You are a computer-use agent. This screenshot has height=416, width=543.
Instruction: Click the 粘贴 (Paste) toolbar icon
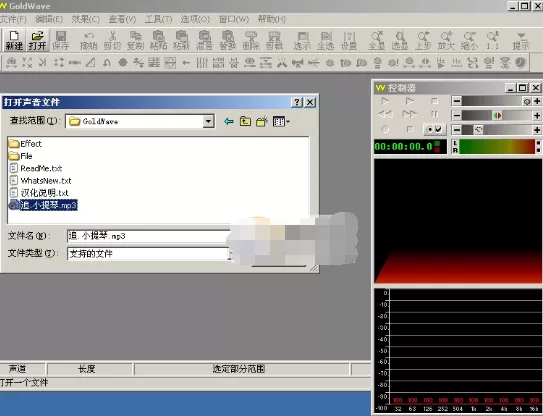[x=158, y=40]
